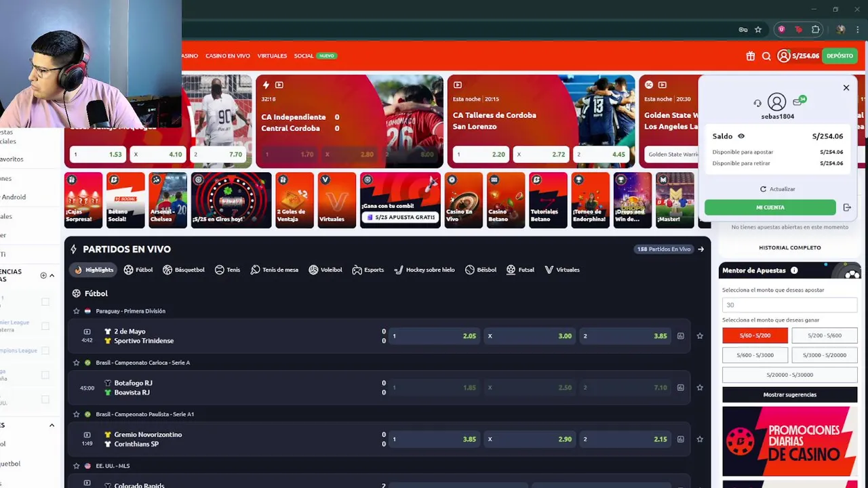The image size is (868, 488).
Task: Open MI CUENTA green button
Action: [x=770, y=207]
